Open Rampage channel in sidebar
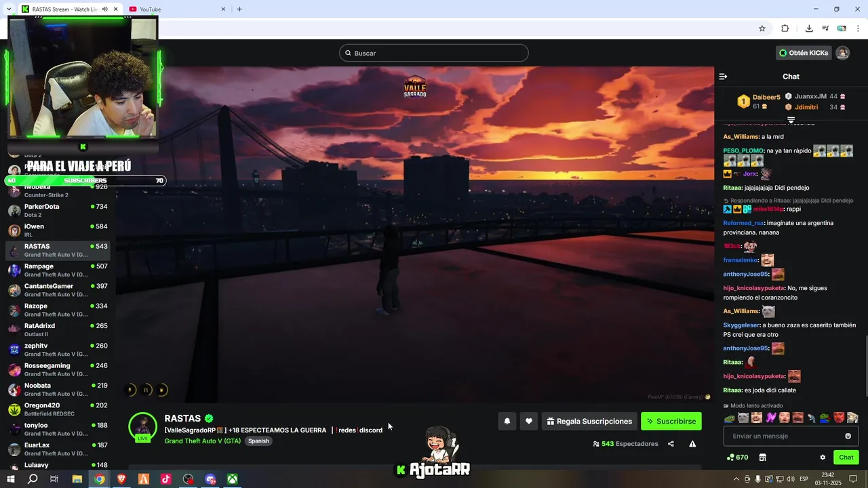Viewport: 868px width, 488px height. [x=57, y=270]
